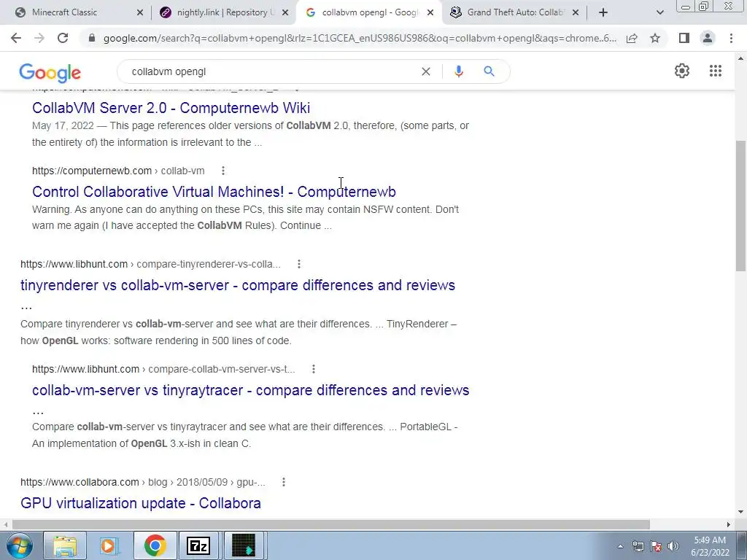
Task: Close the collabvm opengl Google tab
Action: 430,12
